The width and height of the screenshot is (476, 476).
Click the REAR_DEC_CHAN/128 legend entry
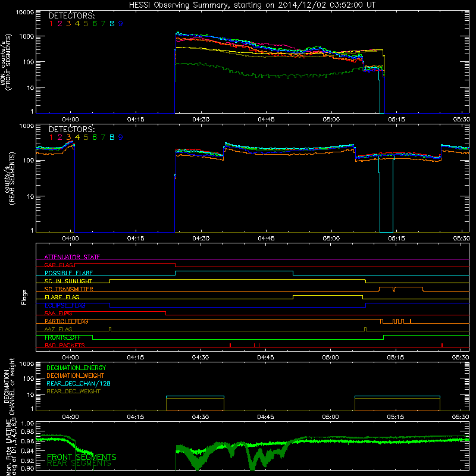coord(79,384)
